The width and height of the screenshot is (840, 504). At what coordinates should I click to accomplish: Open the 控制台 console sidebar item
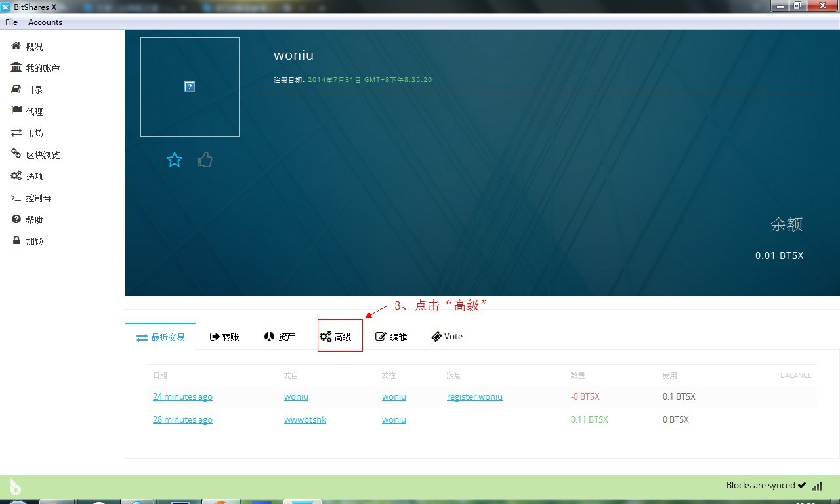click(31, 198)
